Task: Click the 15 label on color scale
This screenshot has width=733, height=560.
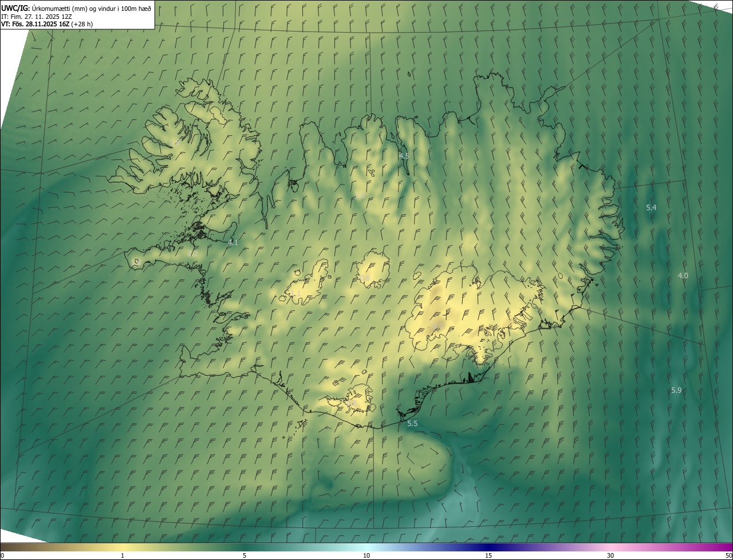Action: (x=488, y=555)
